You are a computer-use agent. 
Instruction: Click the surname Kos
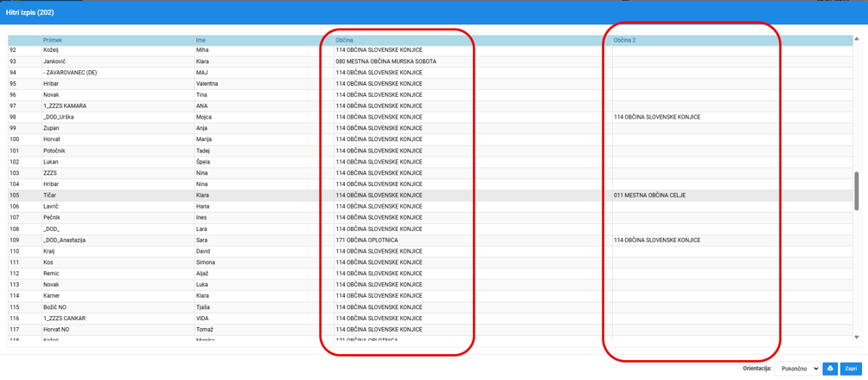(x=48, y=262)
